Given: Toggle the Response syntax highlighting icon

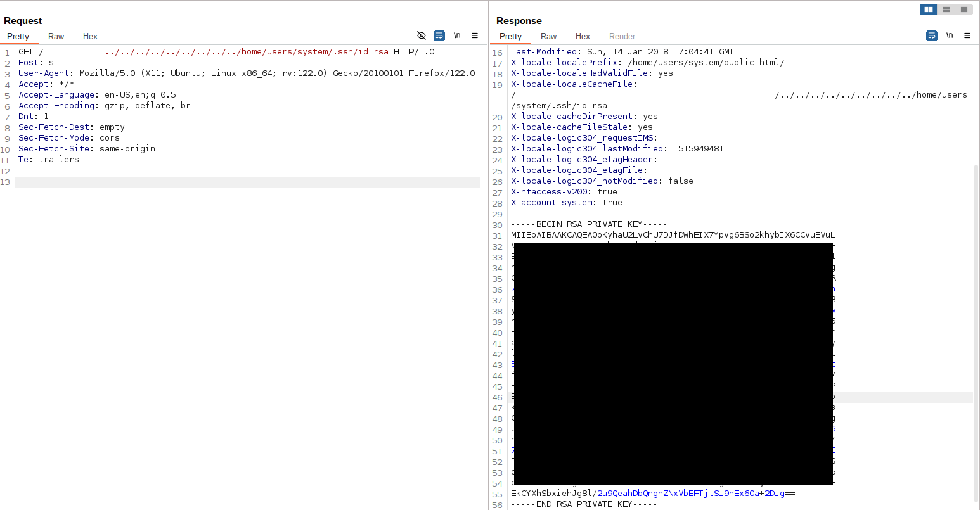Looking at the screenshot, I should tap(931, 35).
